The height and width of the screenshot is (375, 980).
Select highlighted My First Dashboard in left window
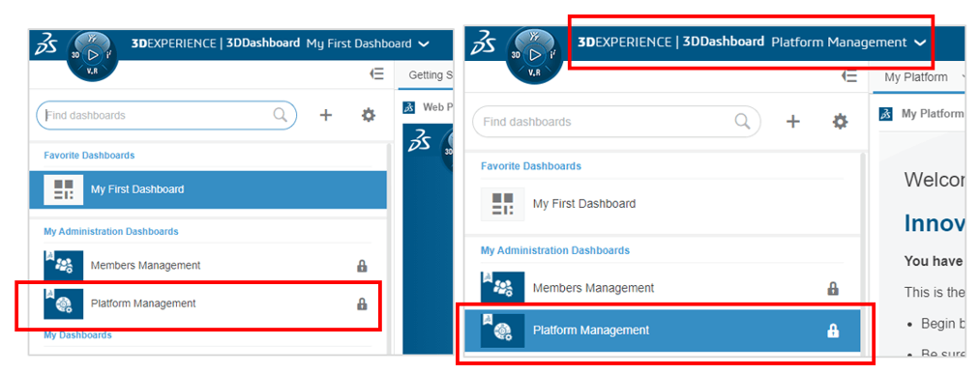207,189
